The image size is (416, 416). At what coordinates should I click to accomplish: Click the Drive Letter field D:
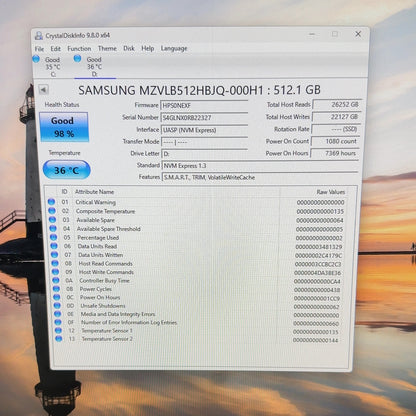(204, 154)
